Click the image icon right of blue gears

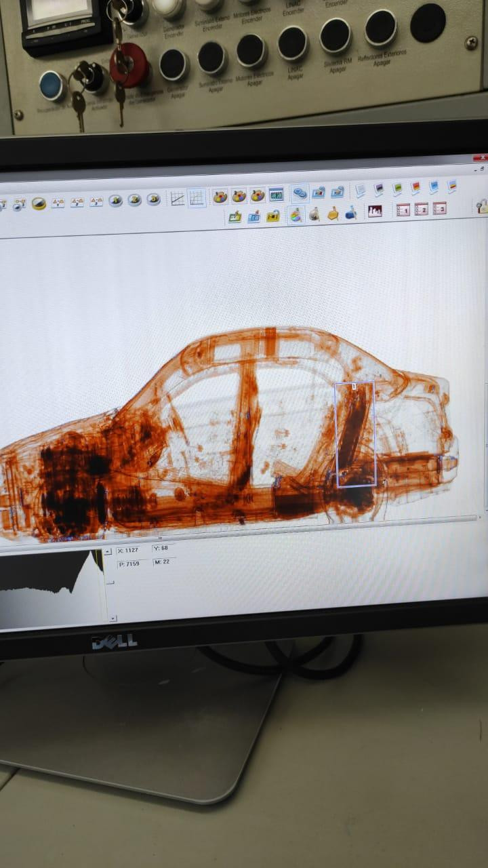pos(319,193)
